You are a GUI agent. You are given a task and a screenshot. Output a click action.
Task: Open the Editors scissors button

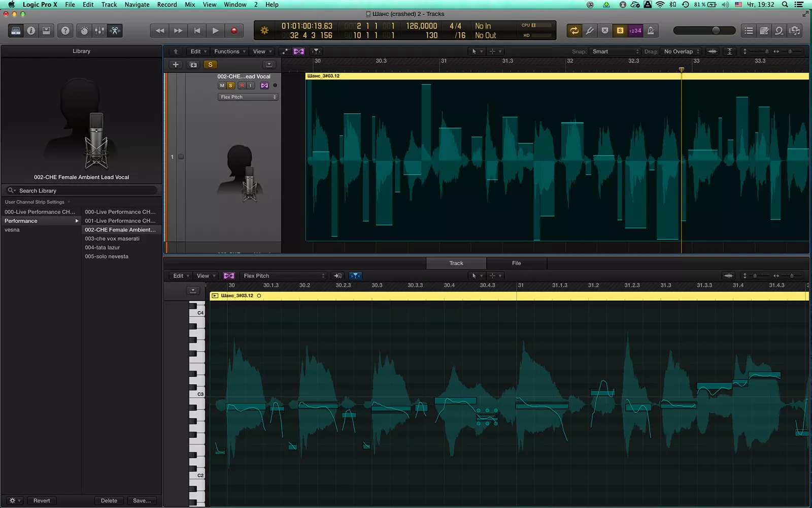click(115, 30)
